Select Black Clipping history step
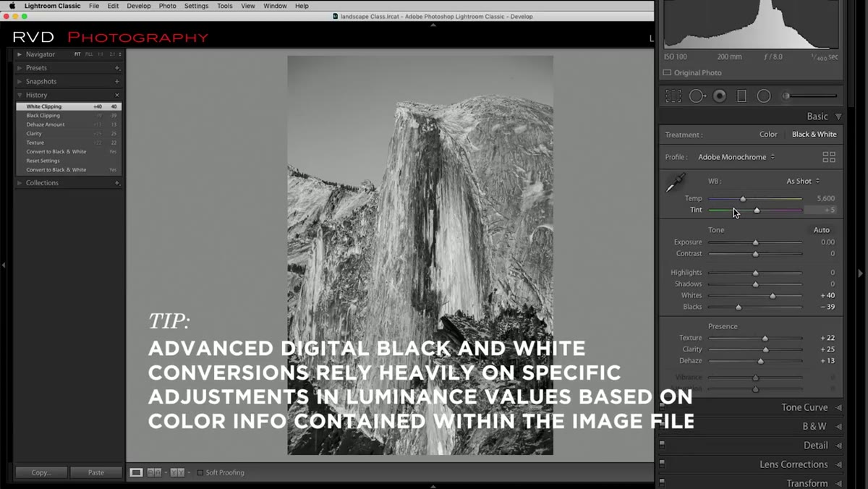The width and height of the screenshot is (868, 489). (x=69, y=116)
